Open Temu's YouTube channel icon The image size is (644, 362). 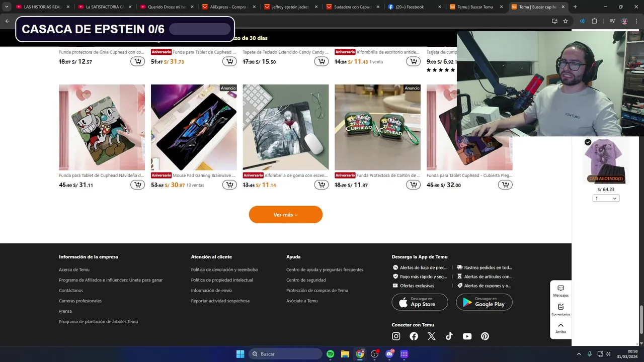(x=467, y=336)
